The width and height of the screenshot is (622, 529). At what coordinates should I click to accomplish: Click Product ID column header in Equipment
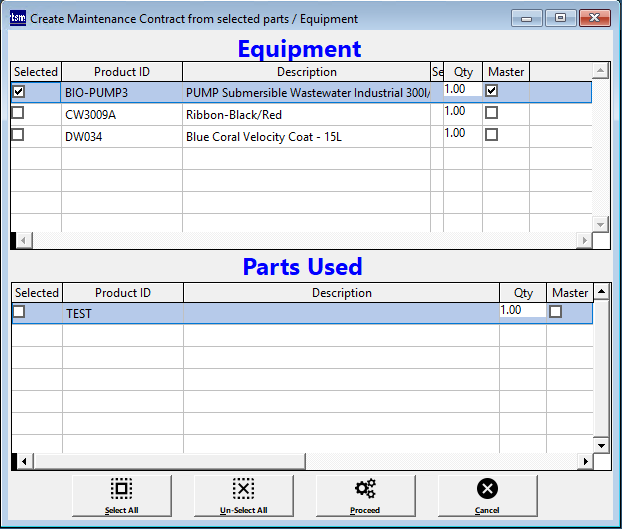point(122,72)
